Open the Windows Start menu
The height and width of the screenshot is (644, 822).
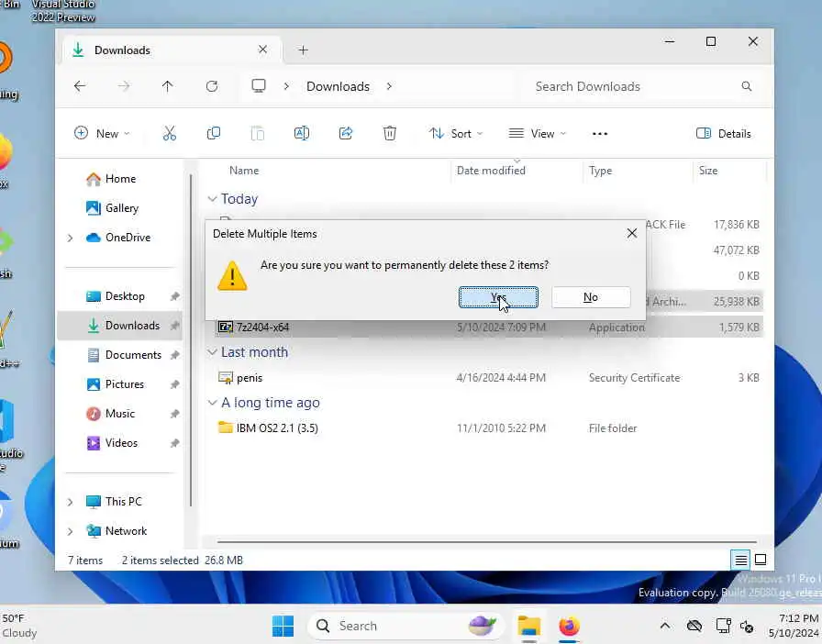tap(283, 627)
